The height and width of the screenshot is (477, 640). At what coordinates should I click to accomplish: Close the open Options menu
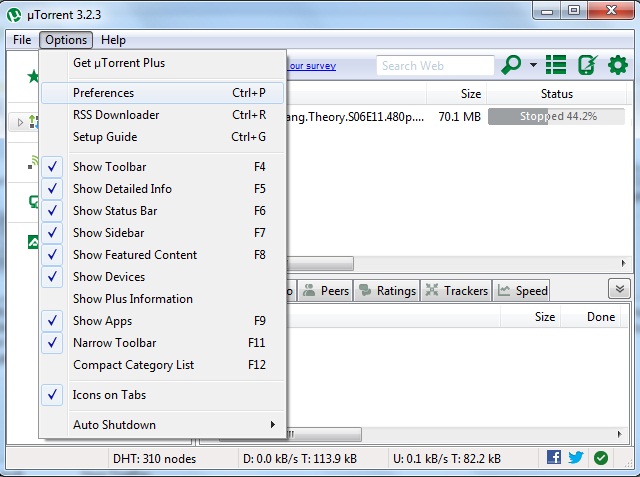[x=66, y=40]
